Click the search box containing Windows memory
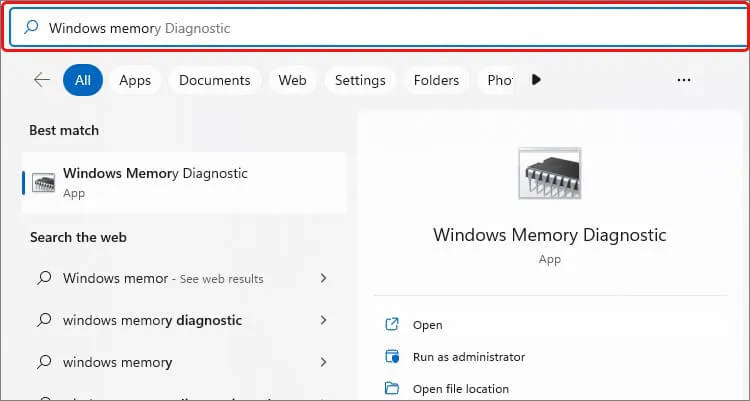Viewport: 750px width, 401px height. (378, 28)
